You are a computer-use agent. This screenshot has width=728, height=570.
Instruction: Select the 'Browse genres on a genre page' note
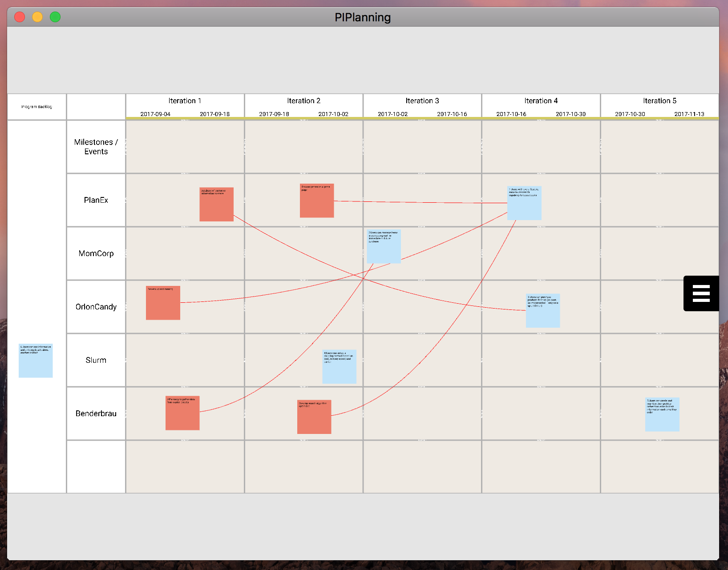(x=316, y=201)
